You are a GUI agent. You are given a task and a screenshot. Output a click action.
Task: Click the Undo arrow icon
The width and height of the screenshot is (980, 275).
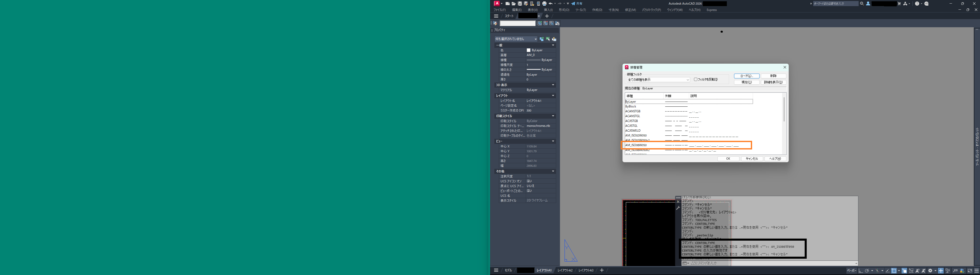point(551,3)
